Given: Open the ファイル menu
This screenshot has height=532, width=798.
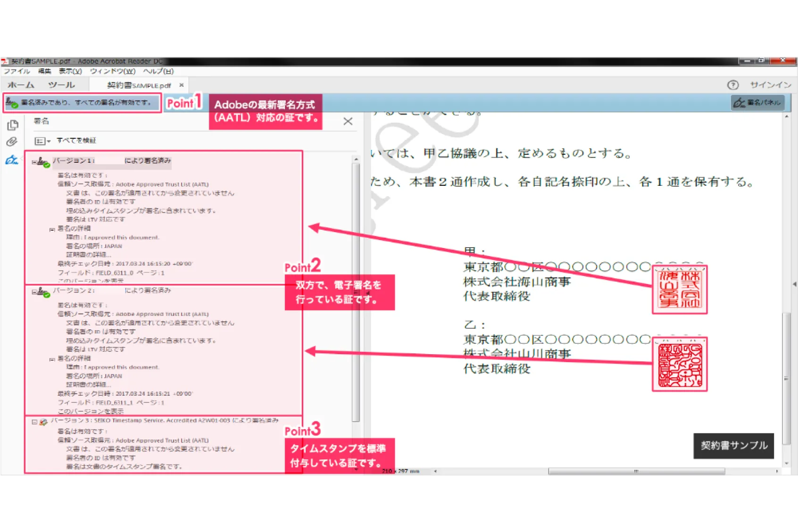Looking at the screenshot, I should coord(17,71).
